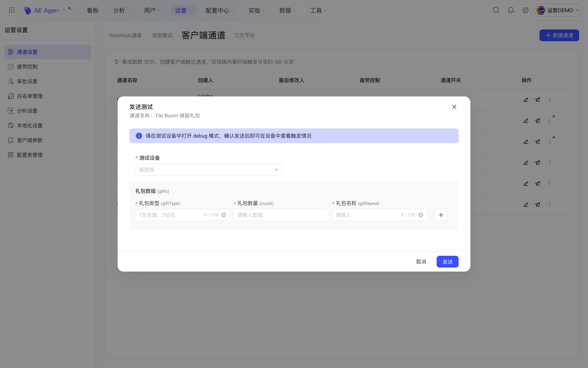Screen dimensions: 588x368
Task: Open 疲劳控制 in the sidebar
Action: [48, 66]
